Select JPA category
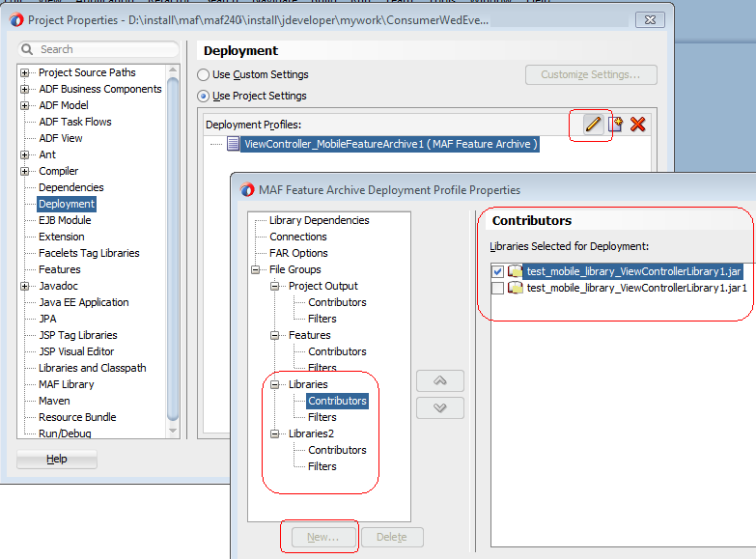The width and height of the screenshot is (756, 559). coord(47,319)
